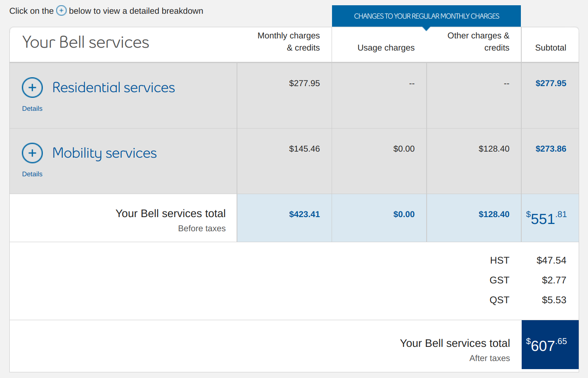Select total usage charges $0.00 in blue
This screenshot has width=588, height=378.
pos(404,214)
